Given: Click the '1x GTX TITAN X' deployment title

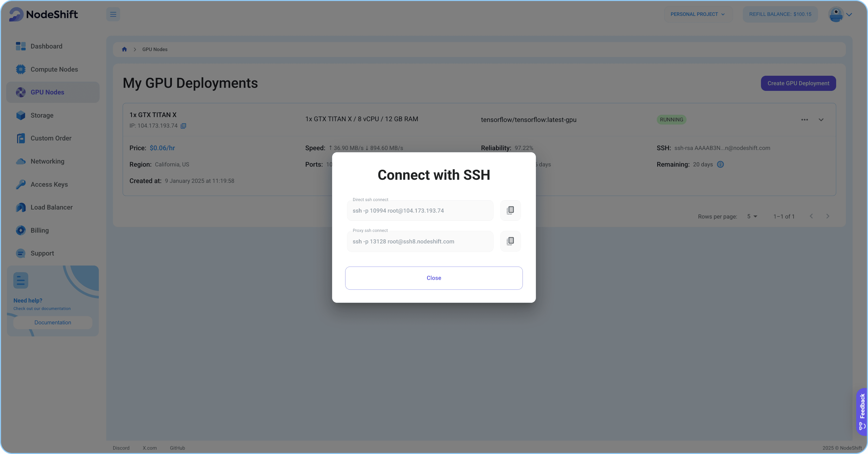Looking at the screenshot, I should (x=153, y=115).
